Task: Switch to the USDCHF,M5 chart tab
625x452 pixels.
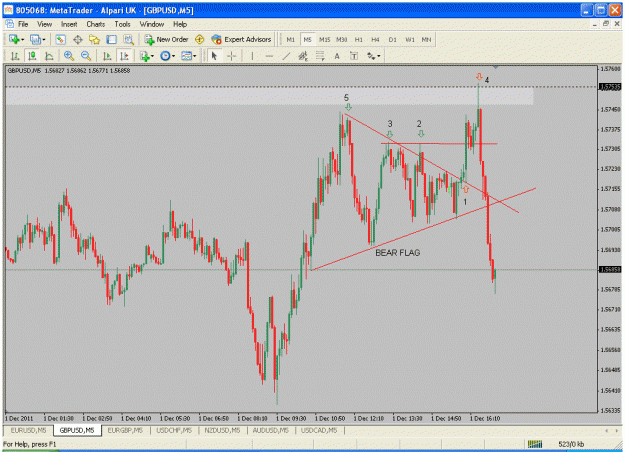Action: click(174, 430)
